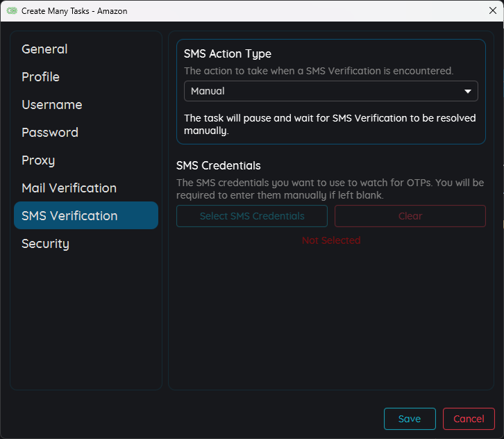Viewport: 504px width, 439px height.
Task: Open the Proxy settings tab
Action: click(38, 160)
